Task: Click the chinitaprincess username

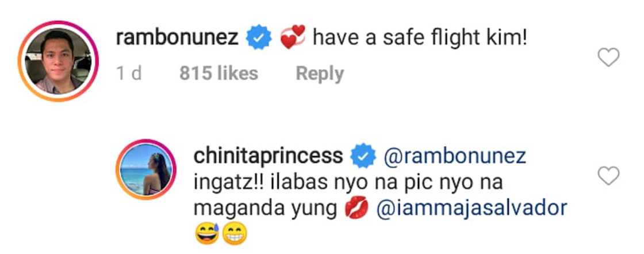Action: point(269,156)
